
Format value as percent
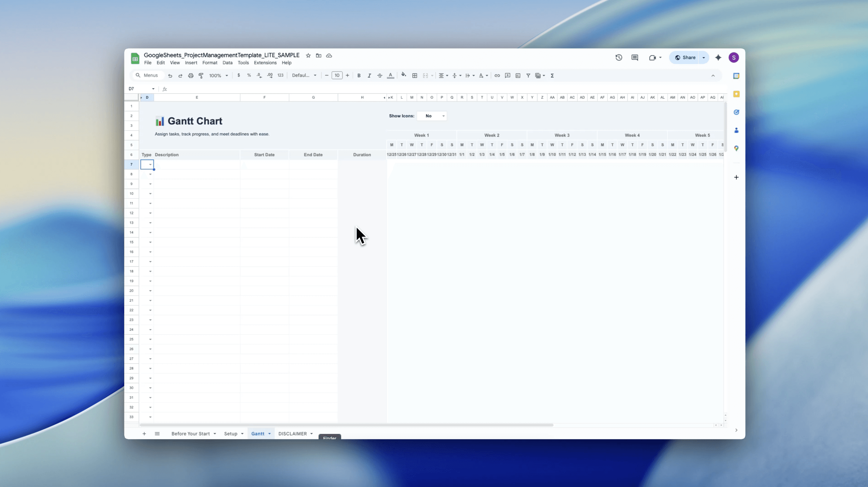(x=249, y=76)
